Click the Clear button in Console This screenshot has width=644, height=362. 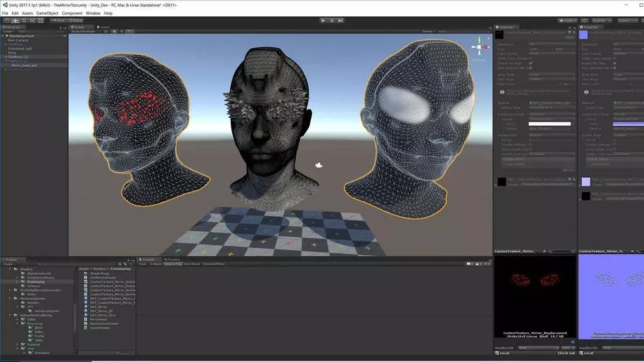(143, 264)
